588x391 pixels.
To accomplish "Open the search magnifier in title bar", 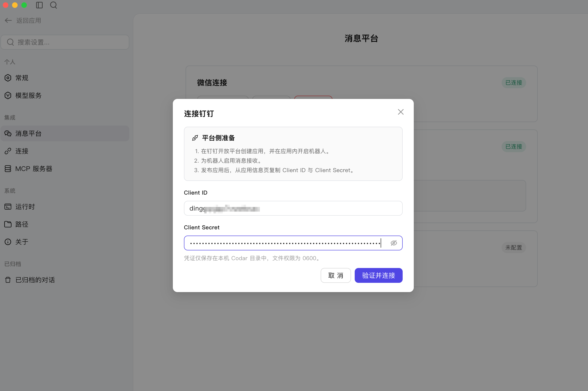I will click(54, 5).
